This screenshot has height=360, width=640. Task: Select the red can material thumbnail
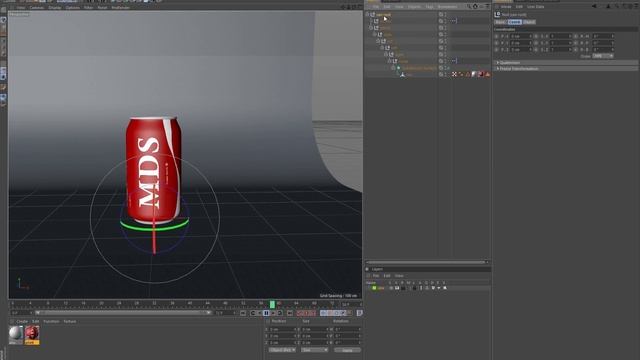32,333
